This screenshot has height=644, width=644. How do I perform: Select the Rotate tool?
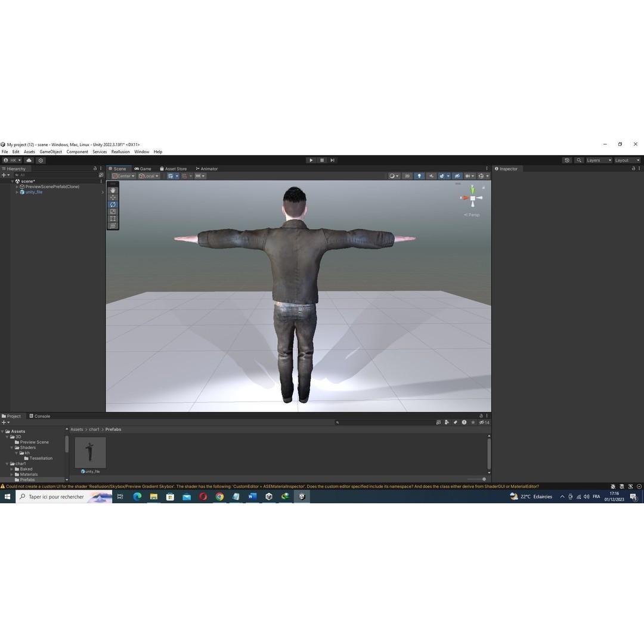(113, 205)
